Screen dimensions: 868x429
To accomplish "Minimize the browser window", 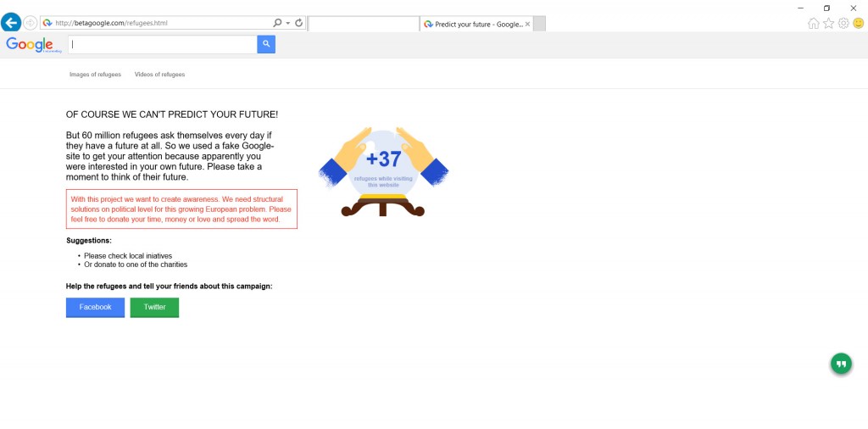I will tap(800, 8).
